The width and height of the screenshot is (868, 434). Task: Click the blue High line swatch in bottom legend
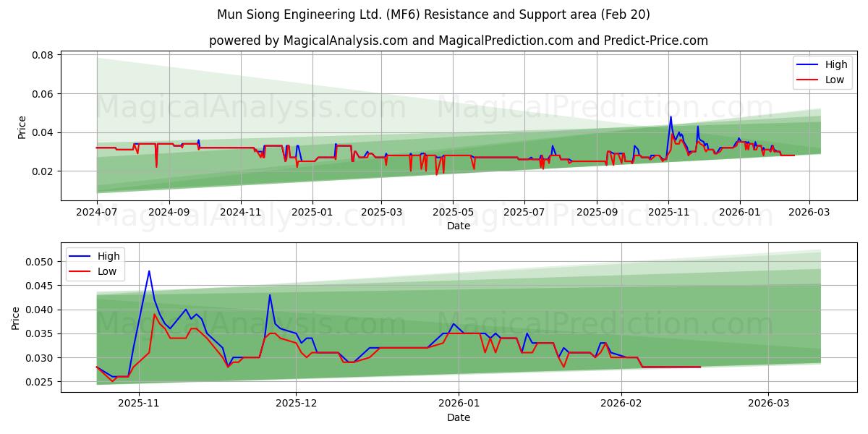coord(81,257)
